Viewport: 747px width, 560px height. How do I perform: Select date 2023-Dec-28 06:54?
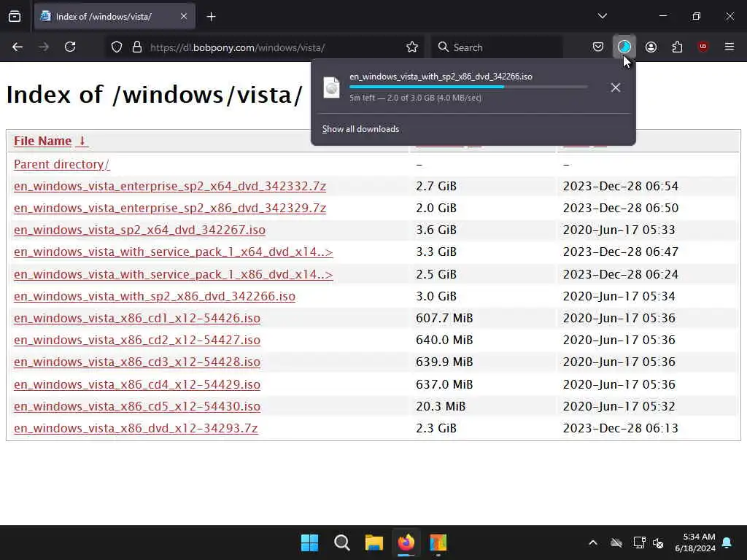pos(620,186)
